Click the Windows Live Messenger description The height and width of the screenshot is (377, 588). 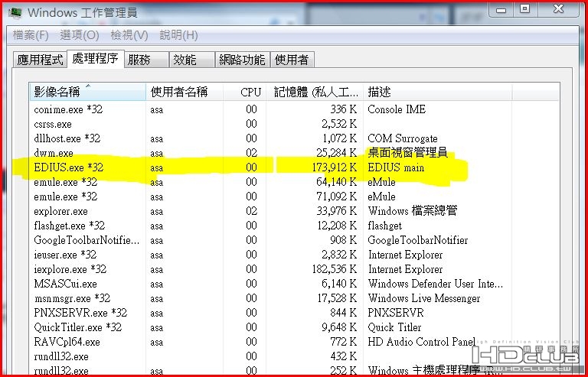coord(424,298)
